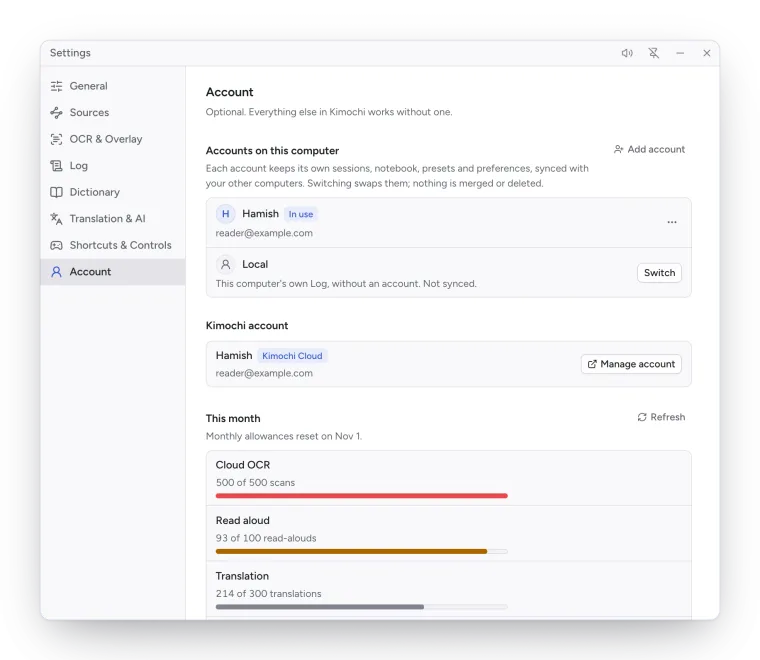Open the Shortcuts & Controls gamepad icon

click(x=56, y=245)
